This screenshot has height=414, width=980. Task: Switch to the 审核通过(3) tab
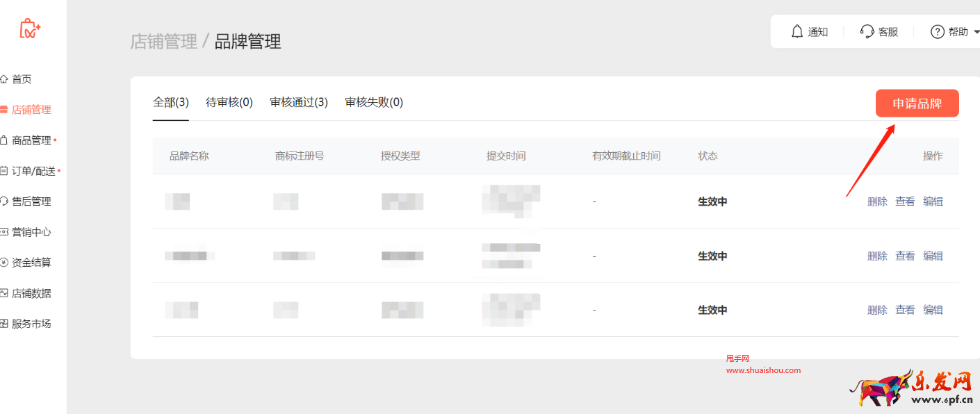pyautogui.click(x=299, y=102)
